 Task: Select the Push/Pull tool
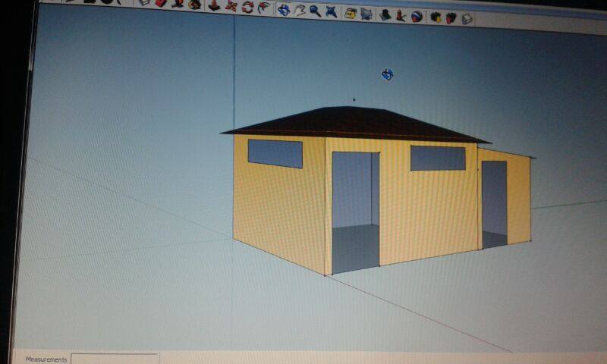[214, 5]
